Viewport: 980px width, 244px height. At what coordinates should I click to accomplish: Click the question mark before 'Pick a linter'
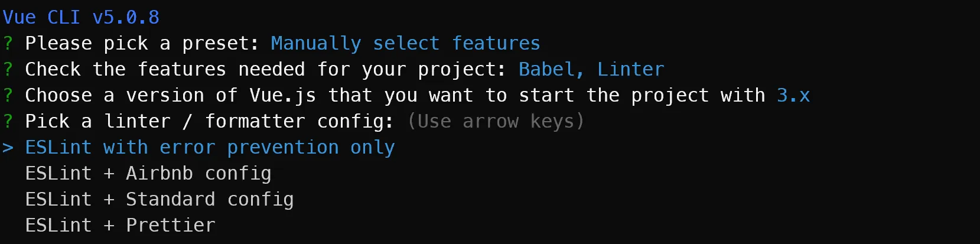pyautogui.click(x=8, y=121)
